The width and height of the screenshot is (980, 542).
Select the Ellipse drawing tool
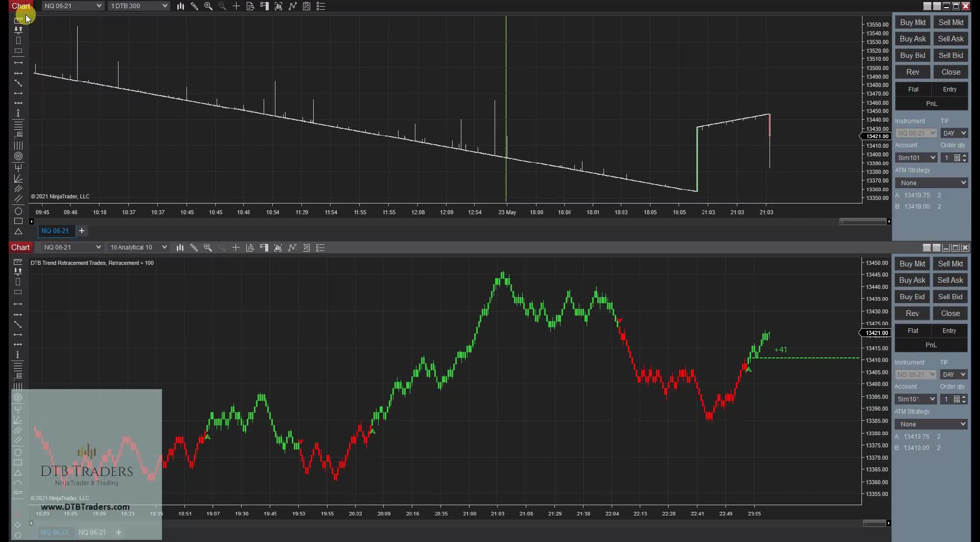tap(18, 211)
